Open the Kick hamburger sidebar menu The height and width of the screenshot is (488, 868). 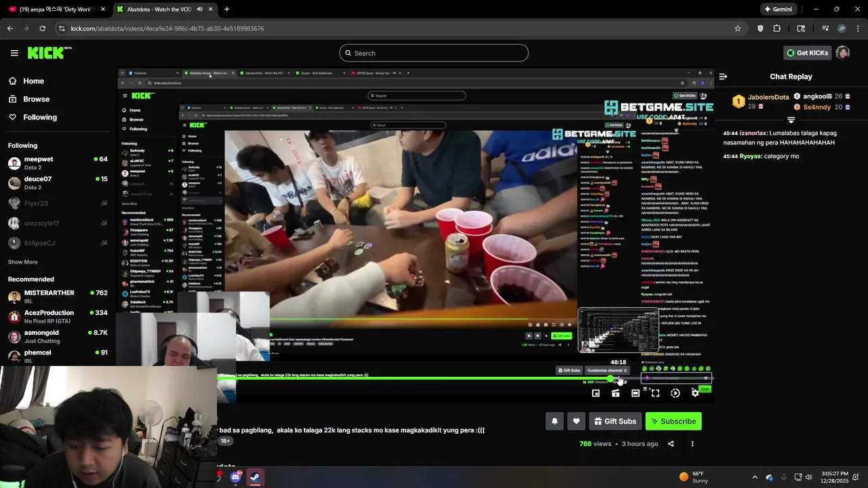14,53
